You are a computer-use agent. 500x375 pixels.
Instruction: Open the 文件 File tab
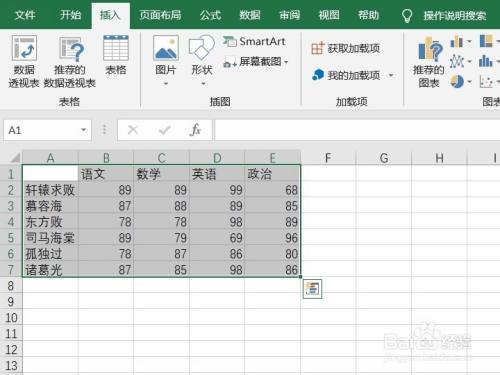25,15
